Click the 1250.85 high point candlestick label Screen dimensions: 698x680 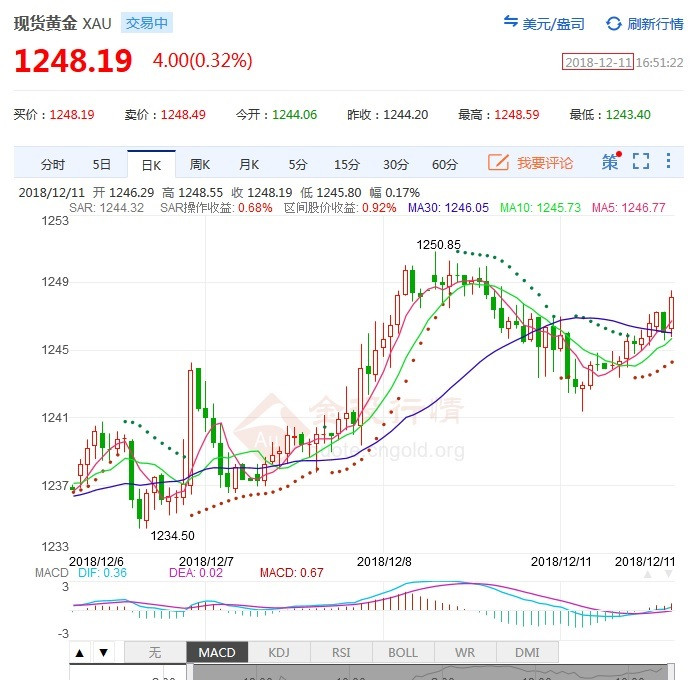click(x=439, y=244)
